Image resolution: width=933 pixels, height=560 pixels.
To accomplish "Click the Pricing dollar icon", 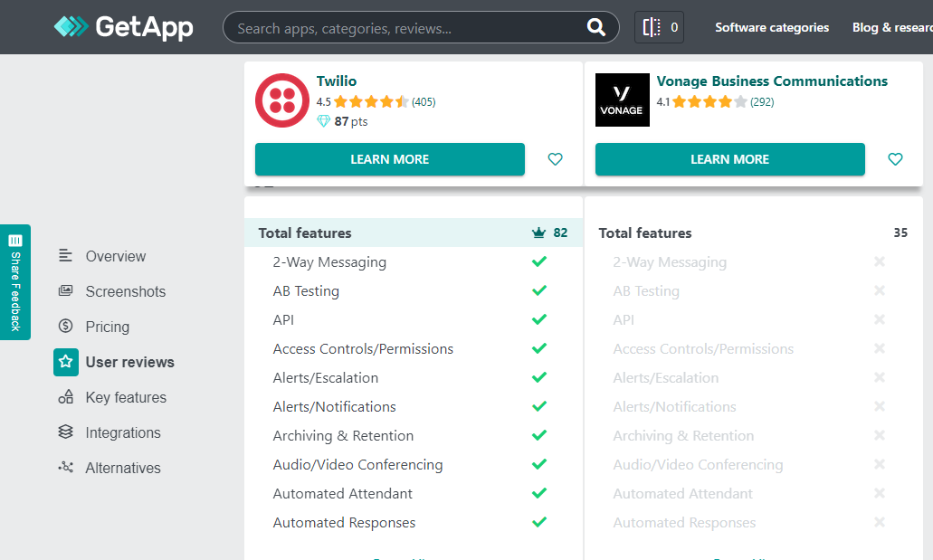I will (x=65, y=326).
